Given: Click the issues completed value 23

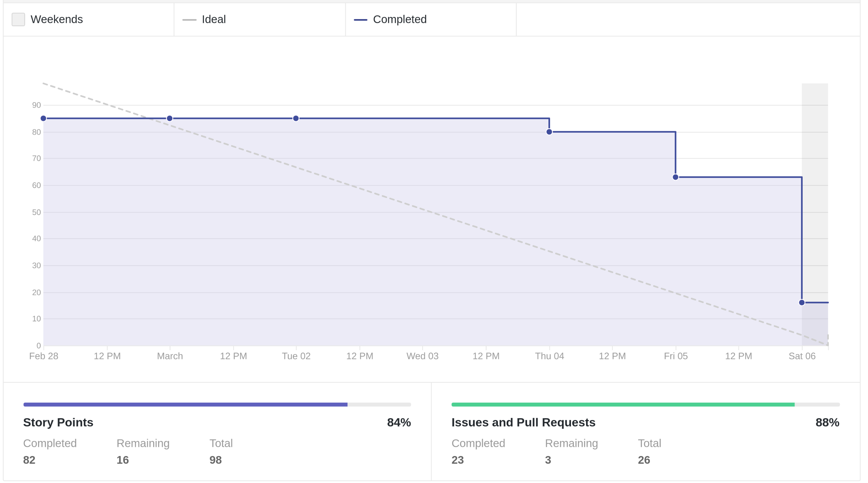Looking at the screenshot, I should pos(458,460).
